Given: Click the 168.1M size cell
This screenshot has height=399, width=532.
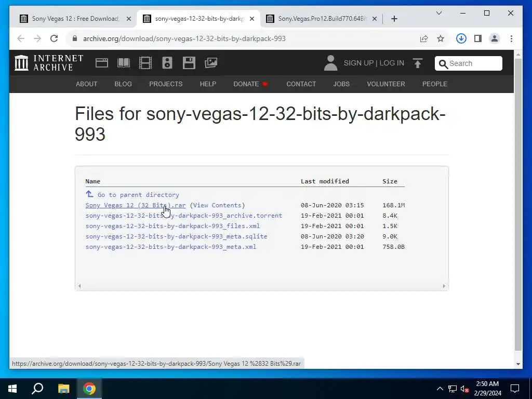Looking at the screenshot, I should [394, 205].
